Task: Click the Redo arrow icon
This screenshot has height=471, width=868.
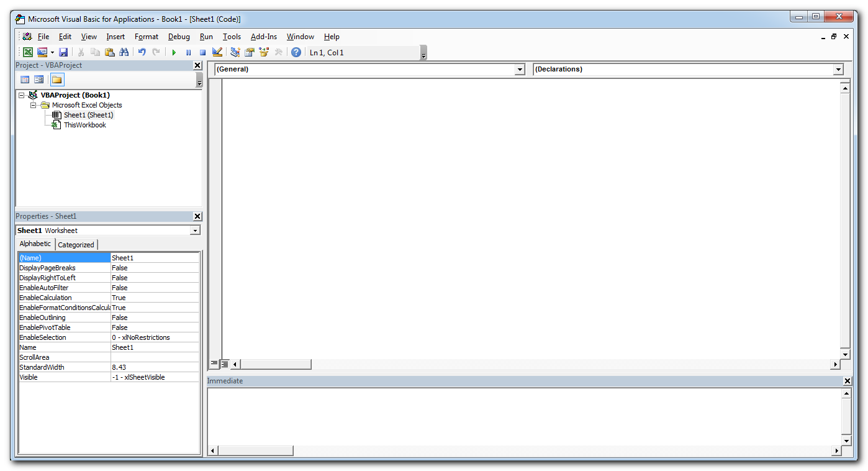Action: [156, 53]
